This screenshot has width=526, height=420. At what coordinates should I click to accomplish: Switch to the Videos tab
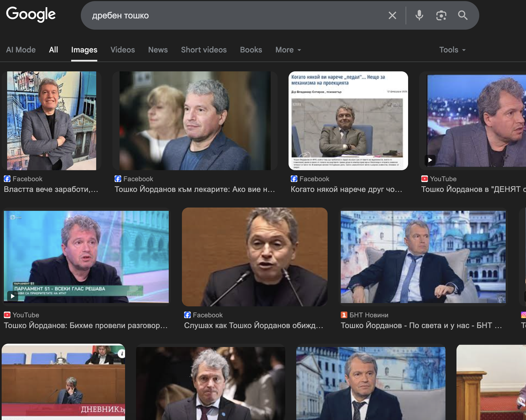(x=123, y=50)
